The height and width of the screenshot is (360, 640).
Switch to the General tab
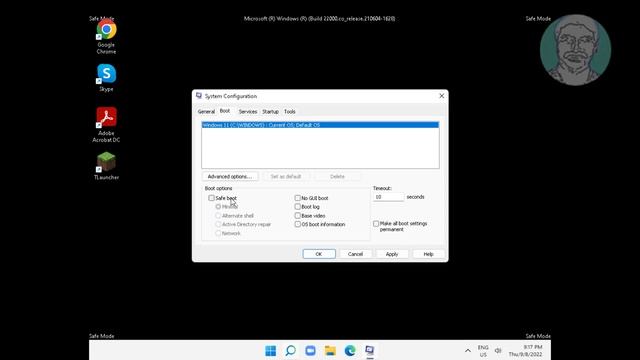coord(206,111)
